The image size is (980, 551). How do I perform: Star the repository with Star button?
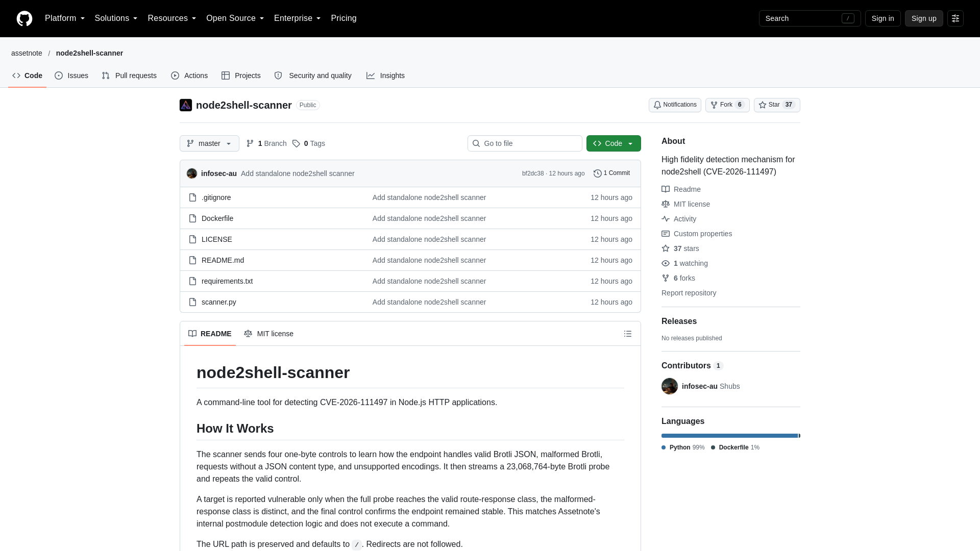coord(777,105)
